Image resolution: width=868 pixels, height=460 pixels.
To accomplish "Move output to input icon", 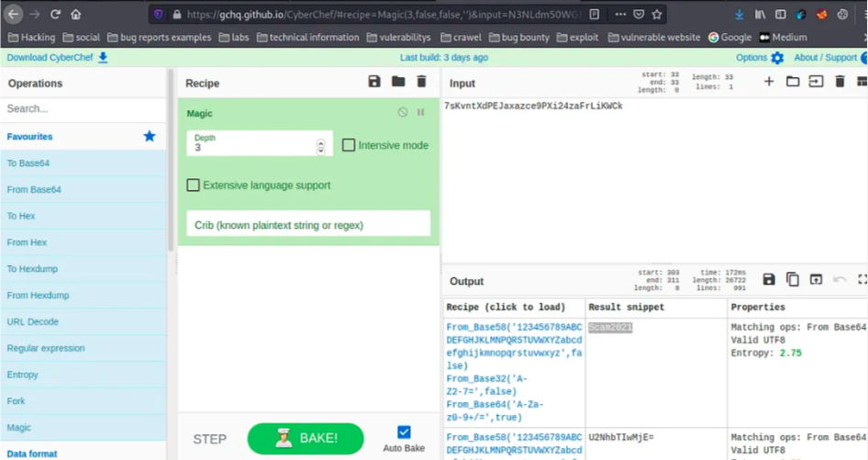I will (816, 280).
